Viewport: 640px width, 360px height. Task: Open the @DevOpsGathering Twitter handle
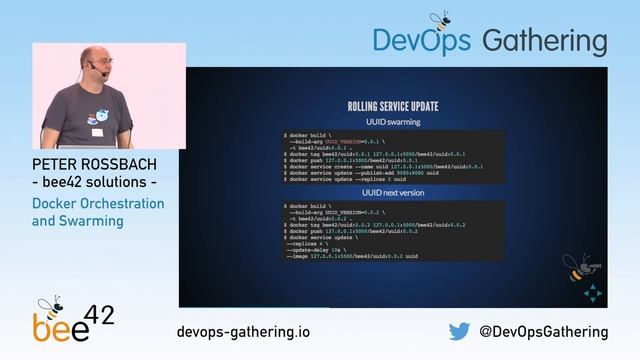pyautogui.click(x=544, y=331)
